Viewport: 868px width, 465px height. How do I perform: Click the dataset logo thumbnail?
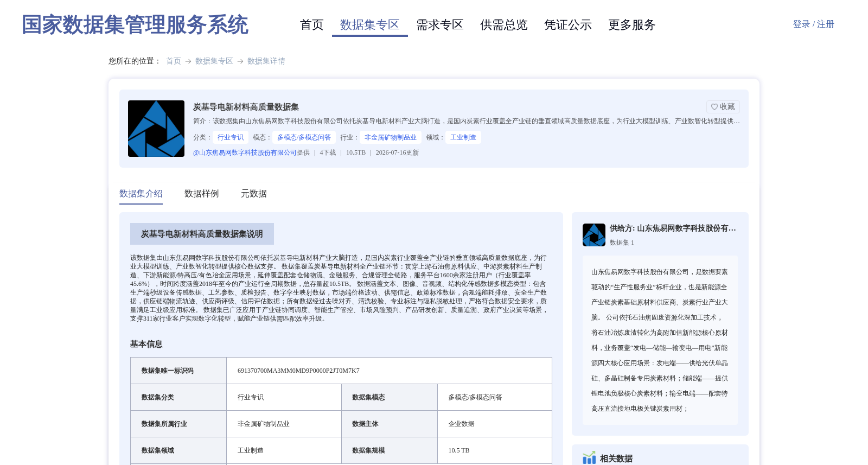(156, 129)
